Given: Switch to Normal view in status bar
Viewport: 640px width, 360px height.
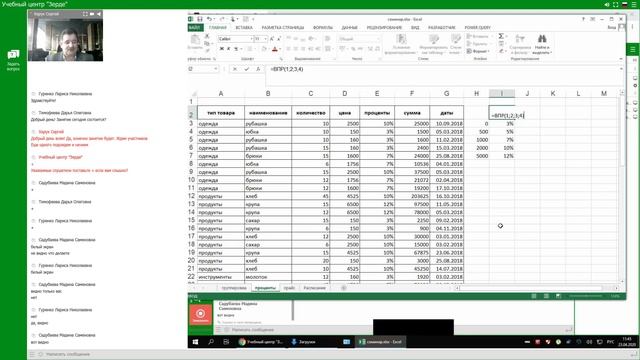Looking at the screenshot, I should tap(534, 296).
